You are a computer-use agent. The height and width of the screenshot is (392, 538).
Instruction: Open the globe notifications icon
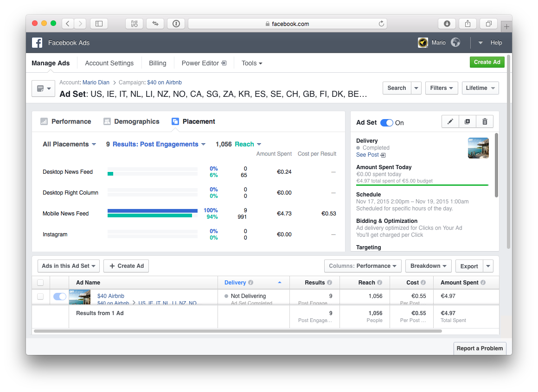(455, 43)
